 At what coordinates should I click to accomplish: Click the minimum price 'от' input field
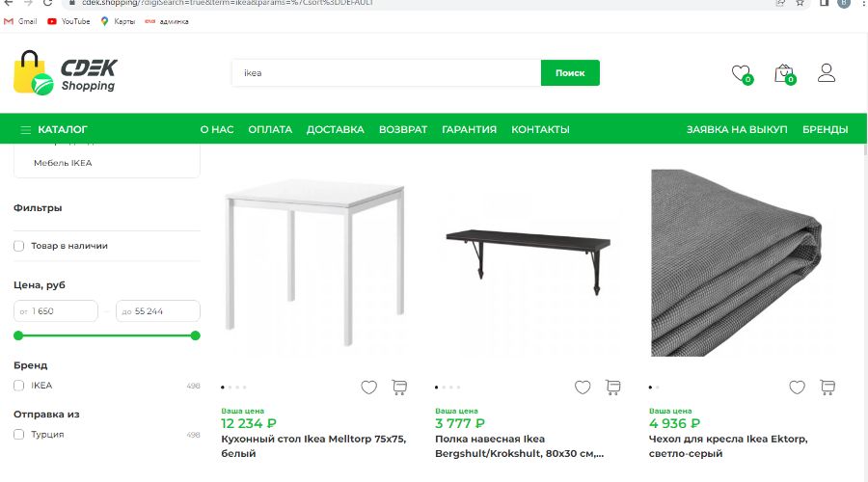click(58, 311)
